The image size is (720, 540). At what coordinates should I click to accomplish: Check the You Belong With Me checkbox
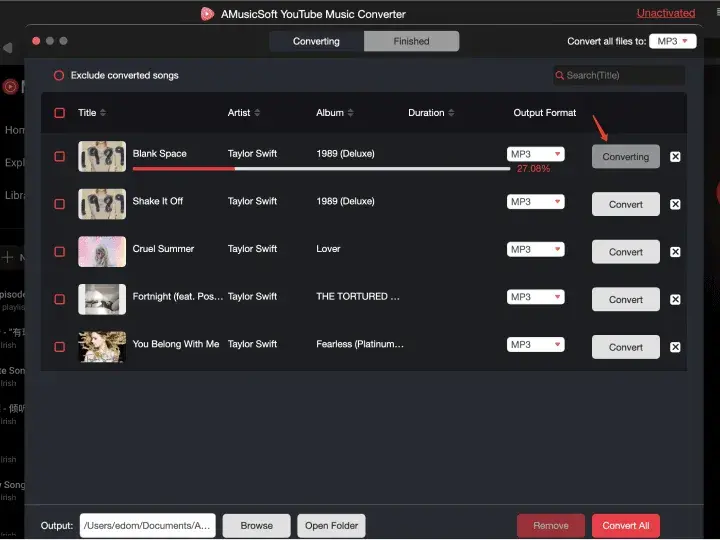60,347
